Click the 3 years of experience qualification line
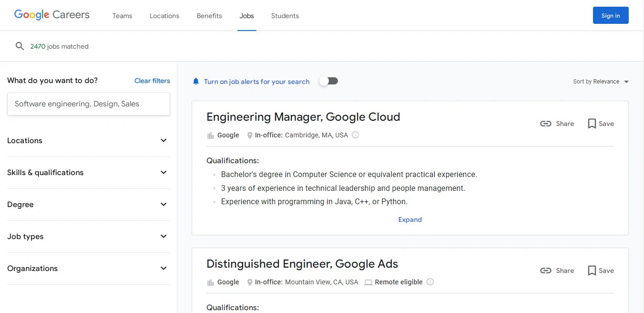The height and width of the screenshot is (313, 644). pyautogui.click(x=343, y=188)
